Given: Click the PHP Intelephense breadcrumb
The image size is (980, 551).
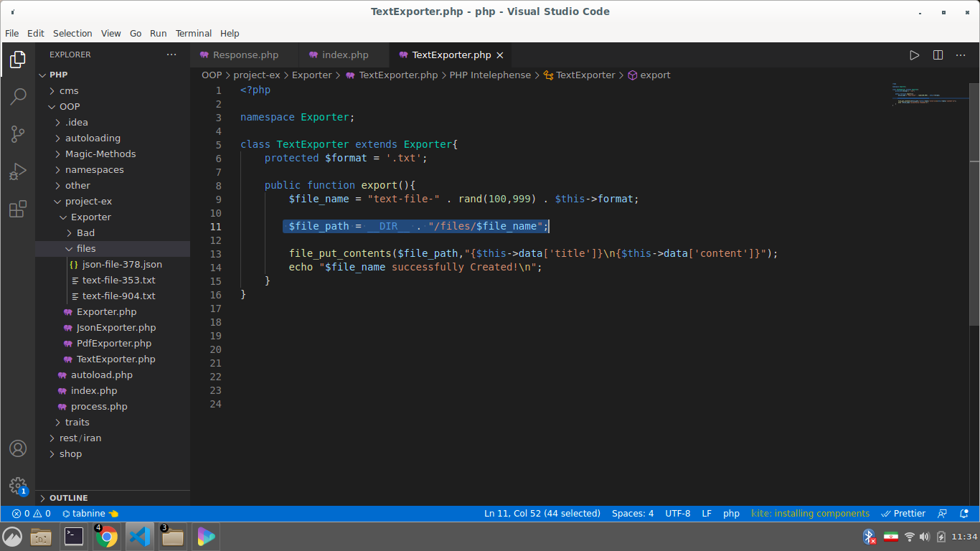Looking at the screenshot, I should tap(490, 75).
